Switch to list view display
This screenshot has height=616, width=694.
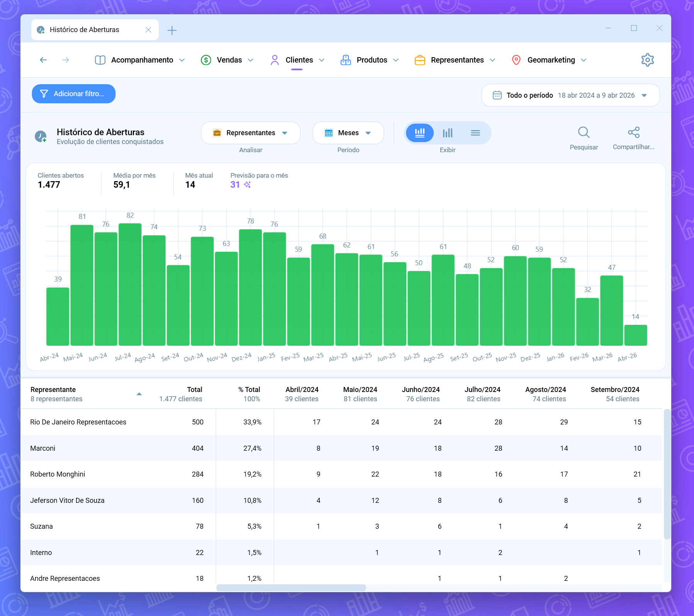coord(475,133)
